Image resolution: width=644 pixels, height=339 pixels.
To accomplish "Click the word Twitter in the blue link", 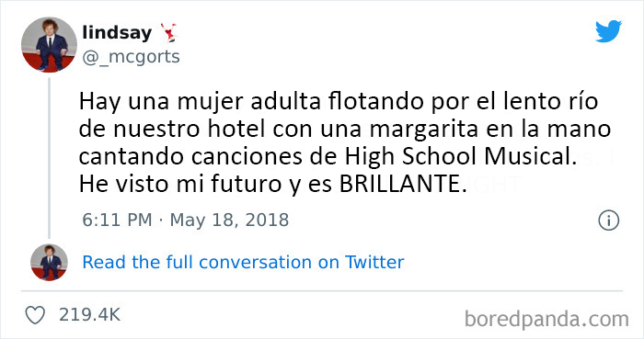I will 374,263.
